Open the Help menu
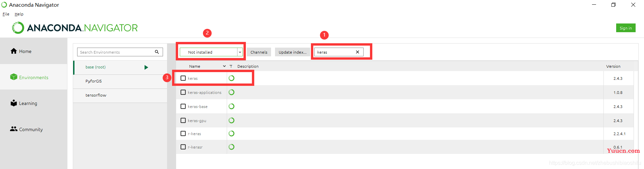The height and width of the screenshot is (169, 644). point(19,14)
